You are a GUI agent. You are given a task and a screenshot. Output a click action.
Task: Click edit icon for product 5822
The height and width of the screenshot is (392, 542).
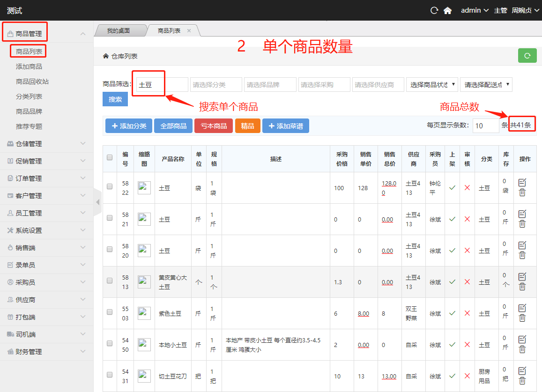coord(522,183)
